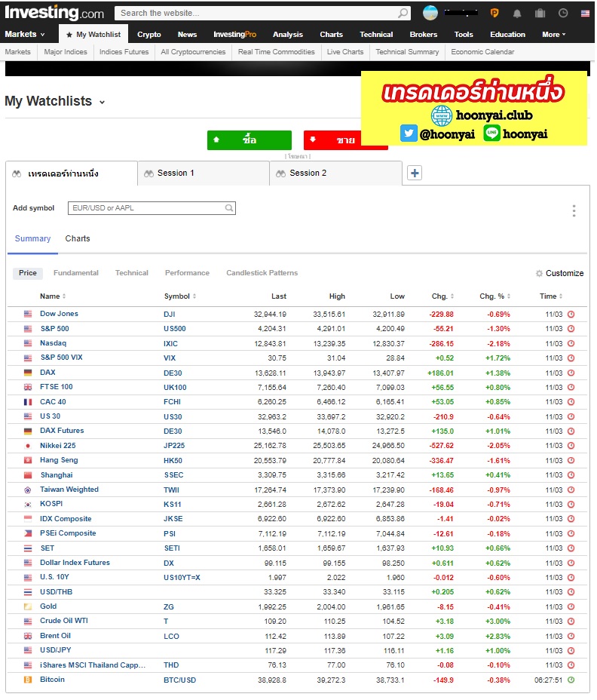Screen dimensions: 597x700
Task: Click the search magnifier icon in header
Action: coord(403,13)
